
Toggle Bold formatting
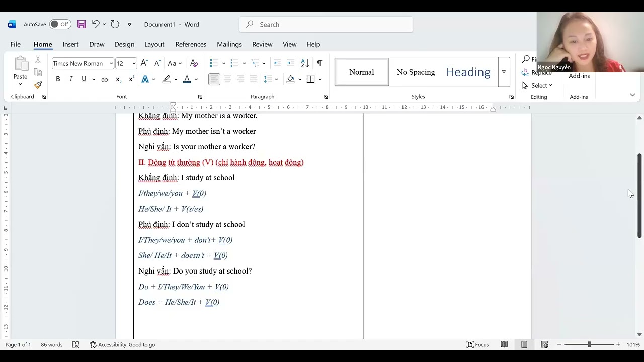coord(58,79)
